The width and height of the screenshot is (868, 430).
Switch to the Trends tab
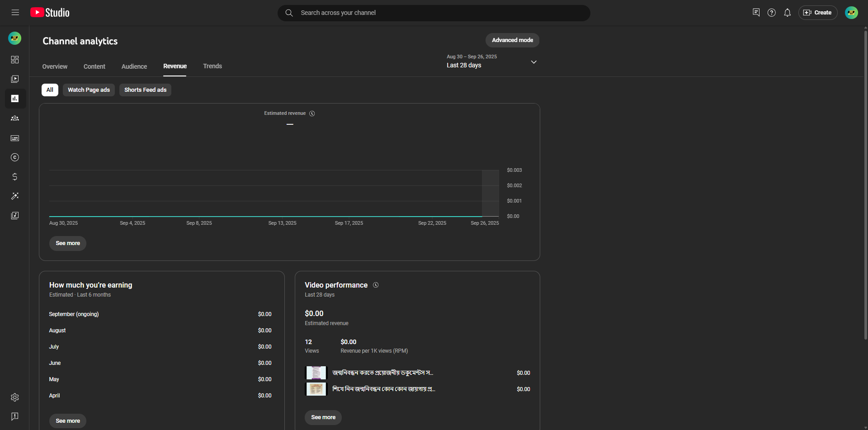coord(212,66)
